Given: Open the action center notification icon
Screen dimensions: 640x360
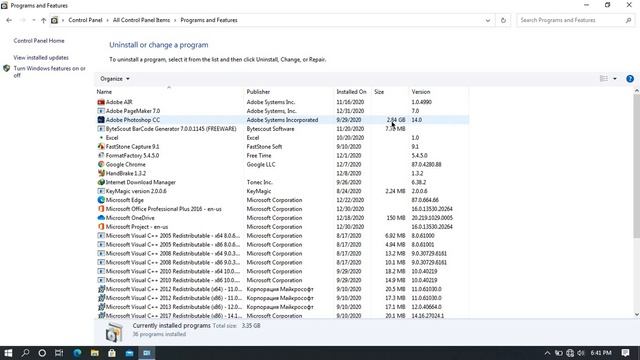Looking at the screenshot, I should click(x=625, y=353).
